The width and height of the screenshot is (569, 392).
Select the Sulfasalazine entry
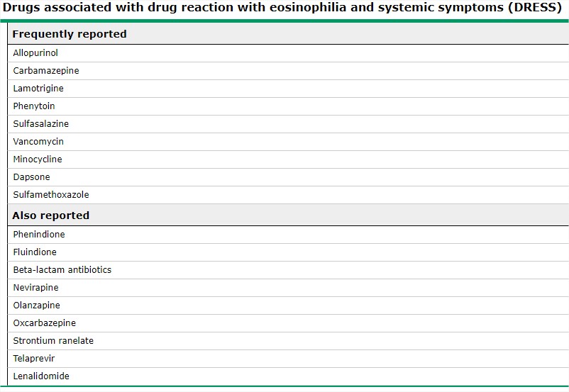[x=41, y=124]
